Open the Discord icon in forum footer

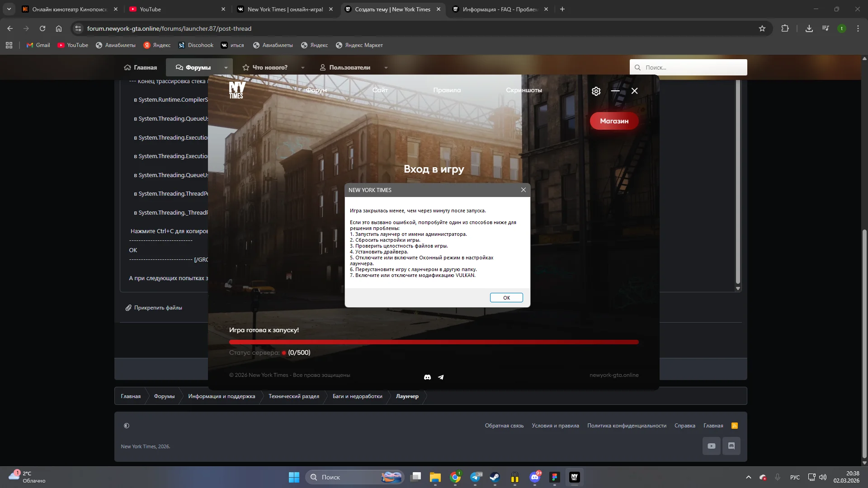(731, 446)
